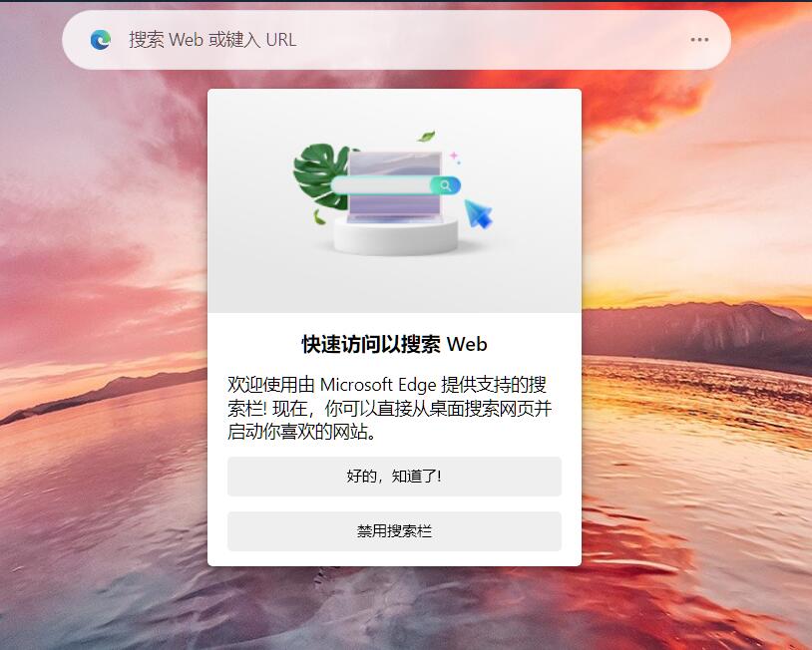
Task: Click the 快速访问以搜索 Web heading
Action: [394, 344]
